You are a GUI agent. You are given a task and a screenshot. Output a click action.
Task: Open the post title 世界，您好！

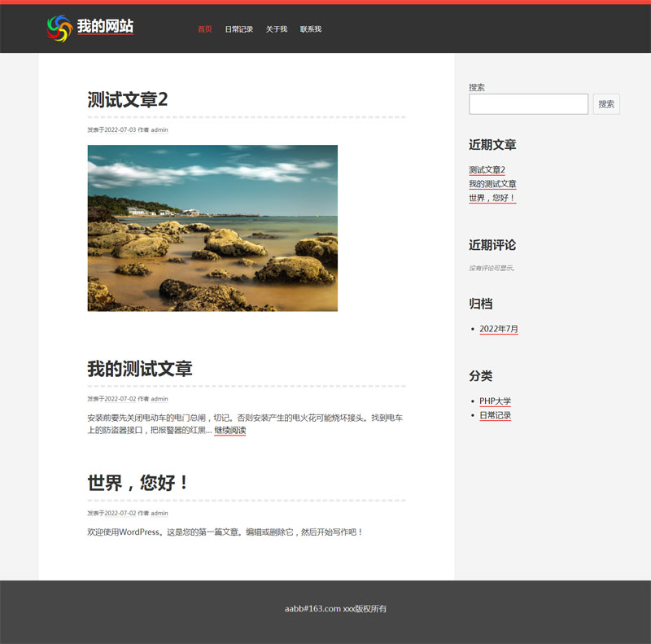(x=138, y=483)
